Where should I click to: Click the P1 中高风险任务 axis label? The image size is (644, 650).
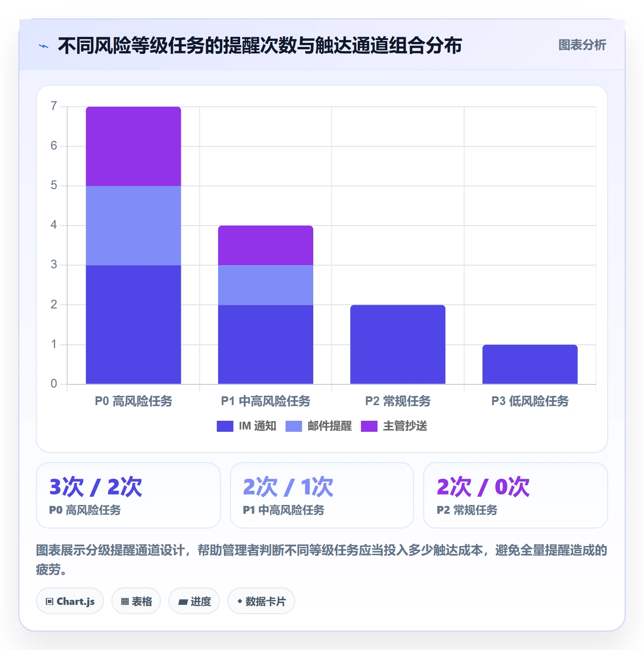265,401
